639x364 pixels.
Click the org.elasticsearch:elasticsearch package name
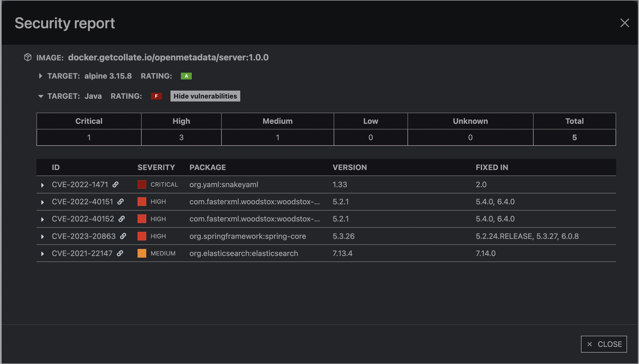244,253
